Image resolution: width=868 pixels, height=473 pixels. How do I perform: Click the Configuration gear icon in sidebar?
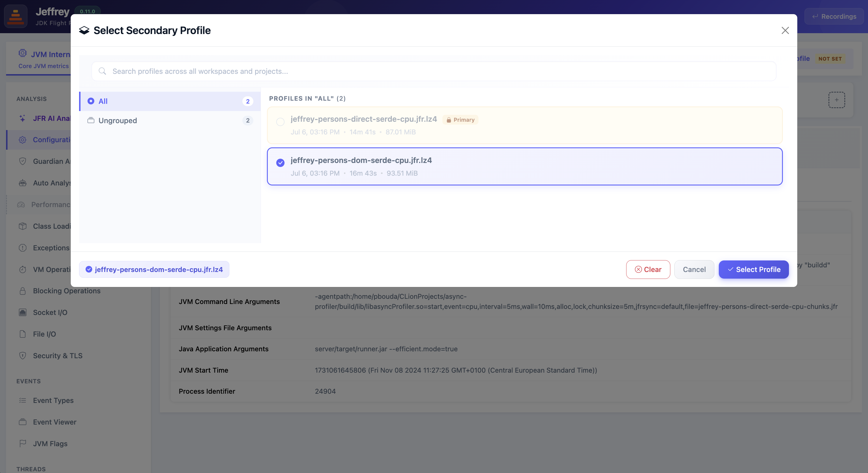tap(22, 140)
